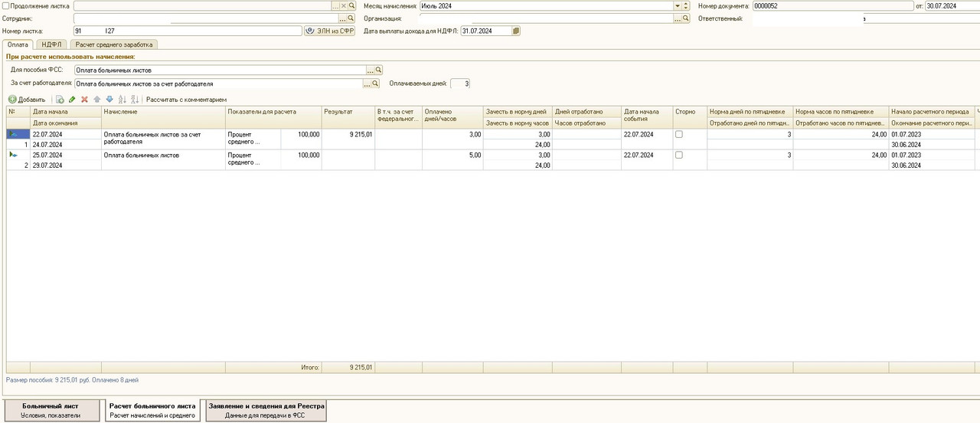
Task: Toggle Сторно checkbox in row 22.07.2024
Action: 678,134
